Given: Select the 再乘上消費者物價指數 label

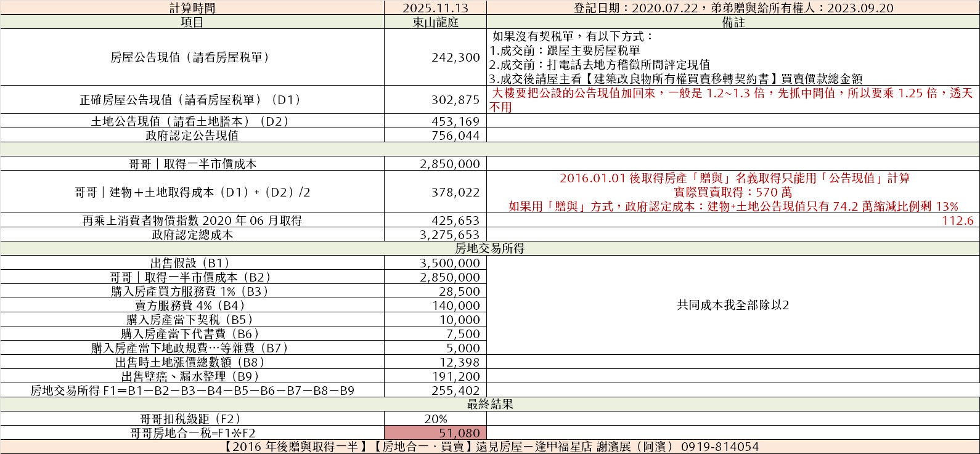Looking at the screenshot, I should 192,221.
